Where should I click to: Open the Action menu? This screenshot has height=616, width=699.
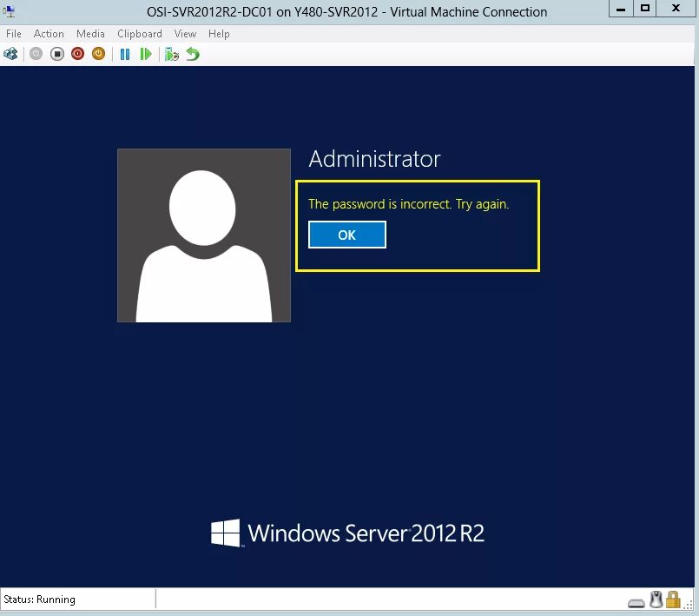[49, 34]
